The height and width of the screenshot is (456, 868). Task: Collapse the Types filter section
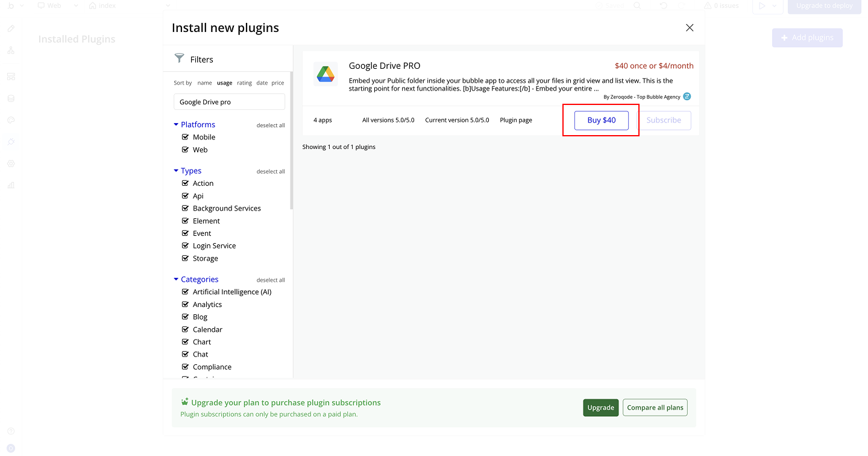[x=176, y=171]
